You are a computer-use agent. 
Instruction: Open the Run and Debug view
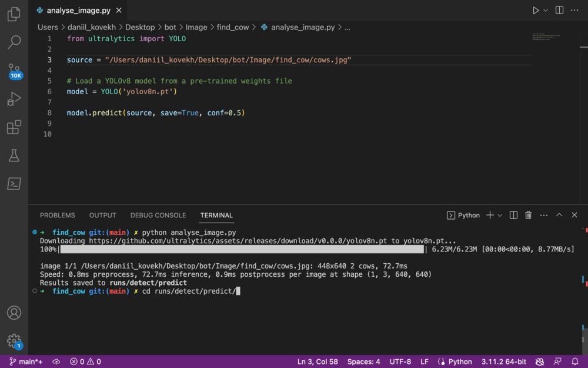(x=14, y=99)
